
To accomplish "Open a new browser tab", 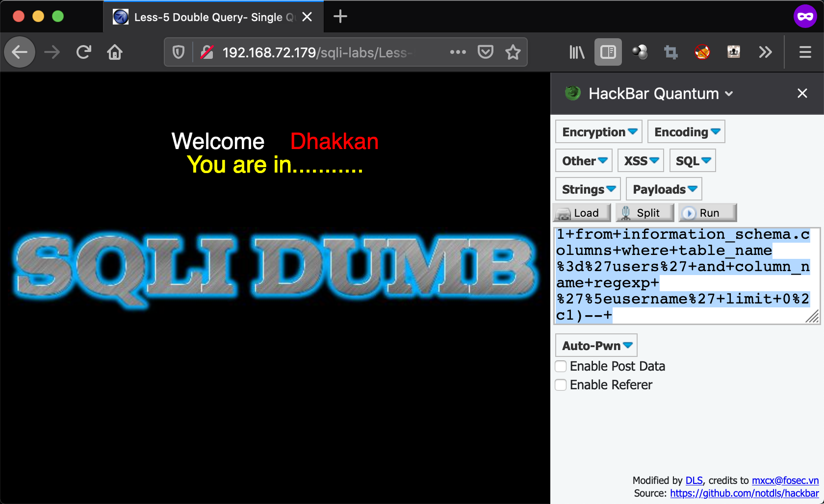I will (340, 17).
